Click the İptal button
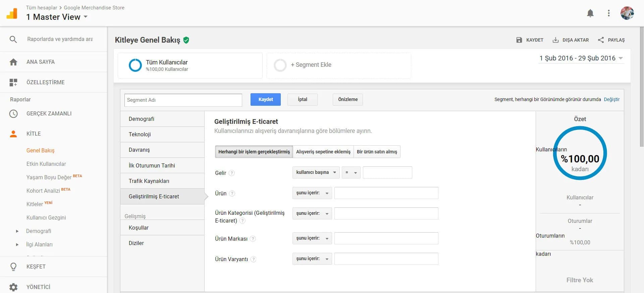 [x=303, y=99]
